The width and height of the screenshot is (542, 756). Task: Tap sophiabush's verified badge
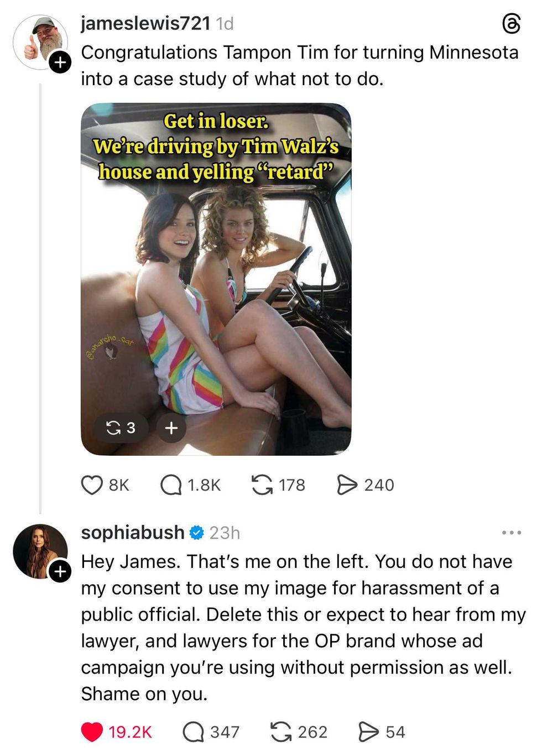pos(196,533)
